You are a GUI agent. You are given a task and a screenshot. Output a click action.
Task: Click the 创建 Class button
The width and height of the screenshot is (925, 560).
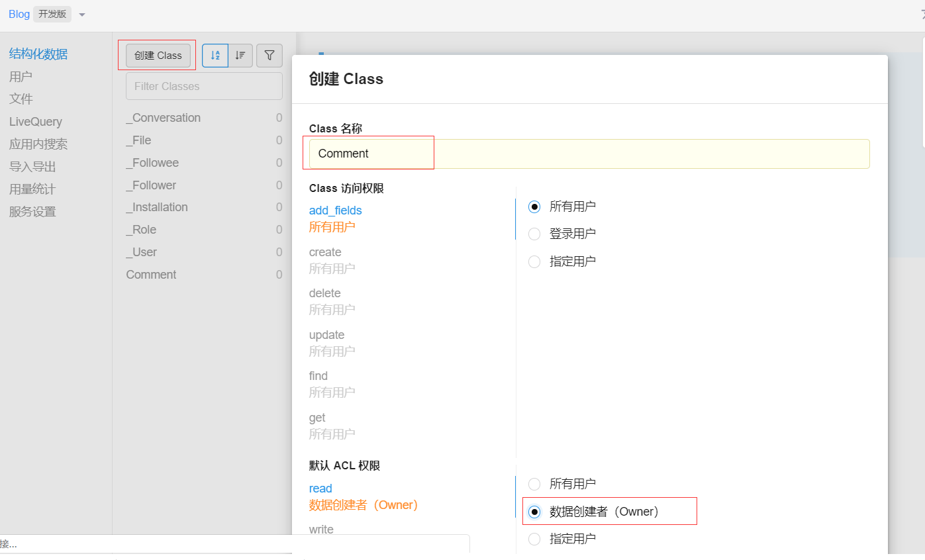tap(156, 56)
